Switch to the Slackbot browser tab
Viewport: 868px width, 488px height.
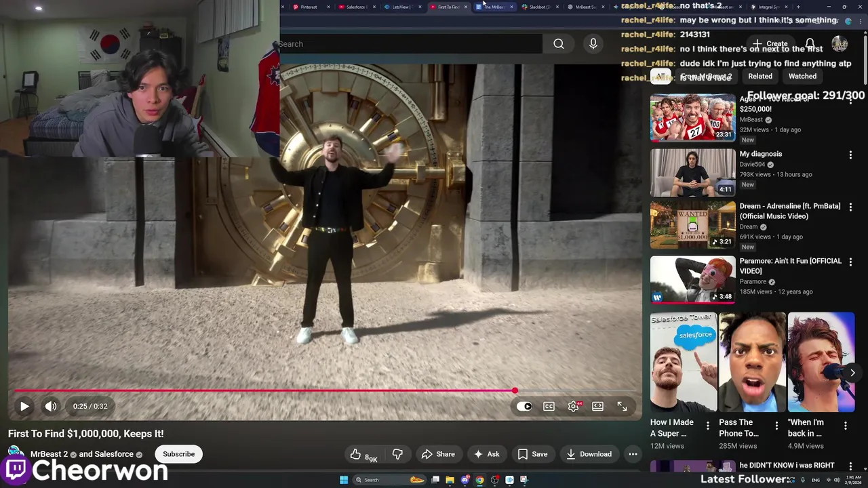tap(539, 7)
